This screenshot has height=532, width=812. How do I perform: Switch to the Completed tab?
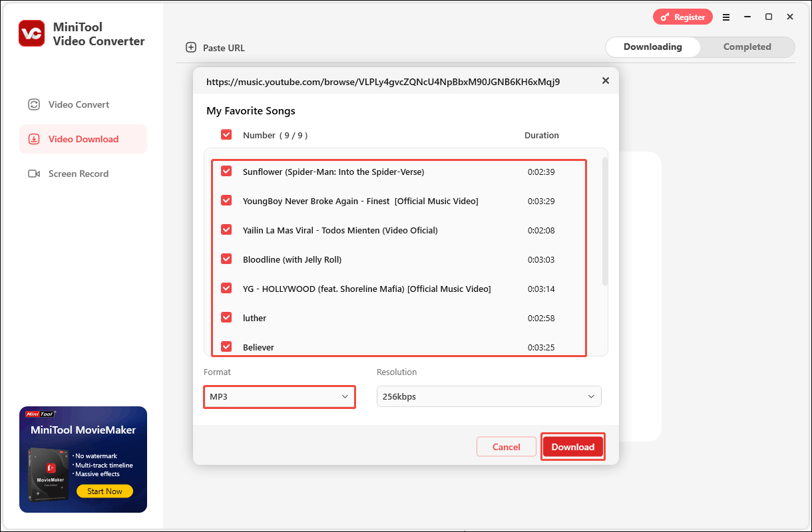[747, 47]
